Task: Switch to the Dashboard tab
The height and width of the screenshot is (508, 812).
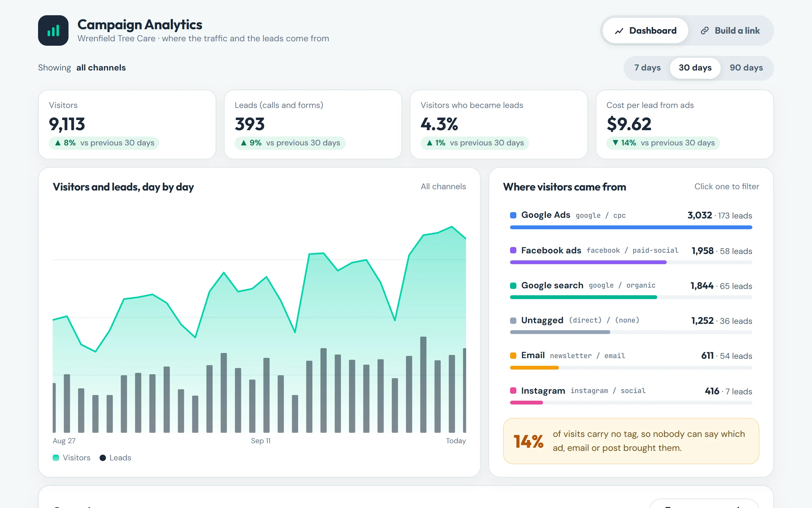Action: pos(645,30)
